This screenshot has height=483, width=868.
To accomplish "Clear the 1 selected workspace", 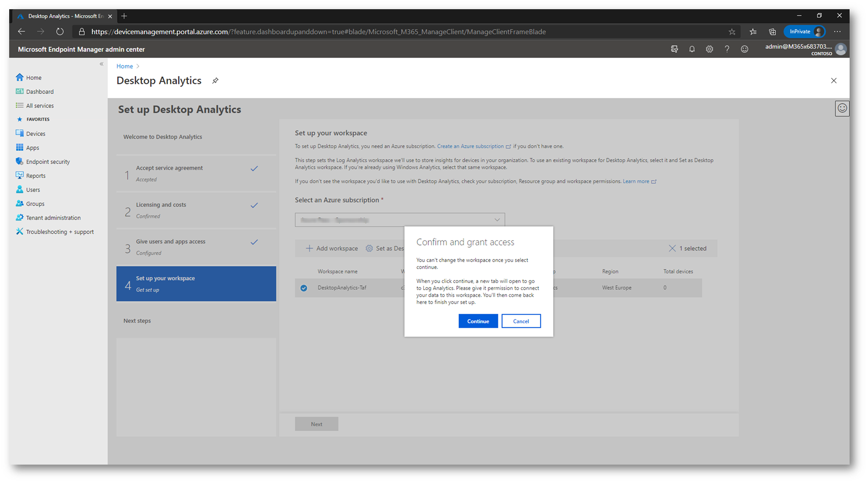I will click(687, 248).
